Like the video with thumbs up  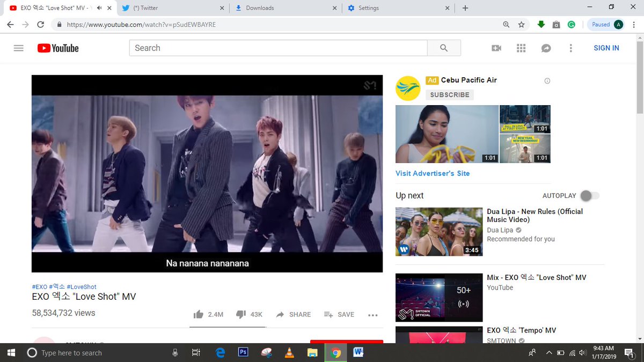[x=198, y=314]
